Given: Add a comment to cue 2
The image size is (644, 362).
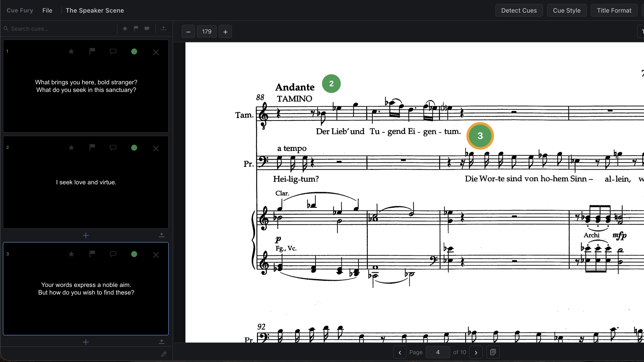Looking at the screenshot, I should click(113, 148).
